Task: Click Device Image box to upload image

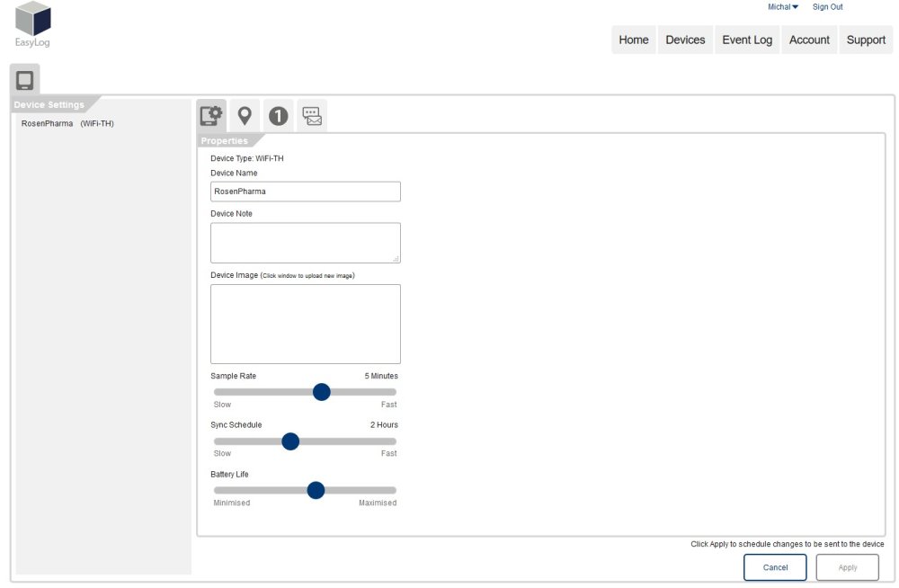Action: coord(306,324)
